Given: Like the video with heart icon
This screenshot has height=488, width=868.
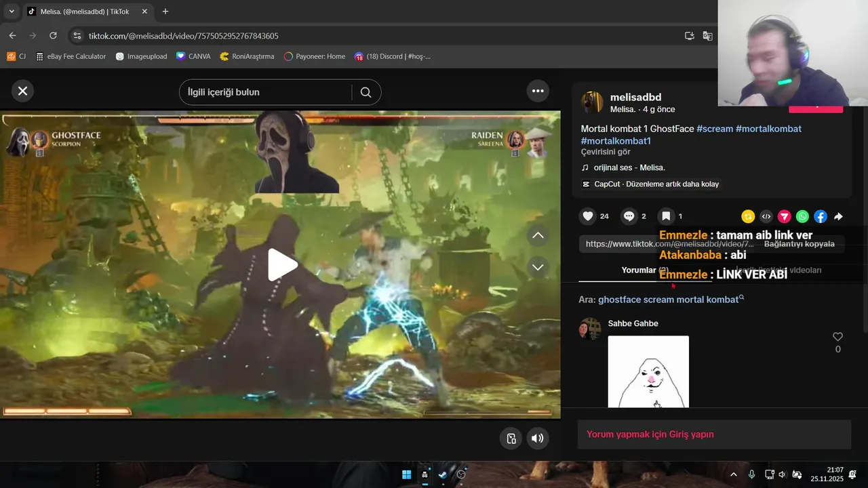Looking at the screenshot, I should click(588, 216).
